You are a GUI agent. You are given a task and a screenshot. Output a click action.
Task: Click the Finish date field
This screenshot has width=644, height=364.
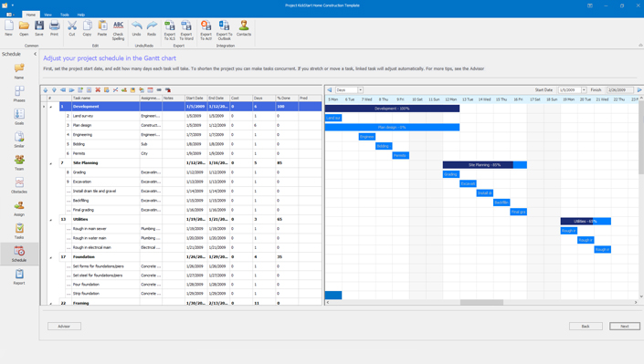(619, 90)
